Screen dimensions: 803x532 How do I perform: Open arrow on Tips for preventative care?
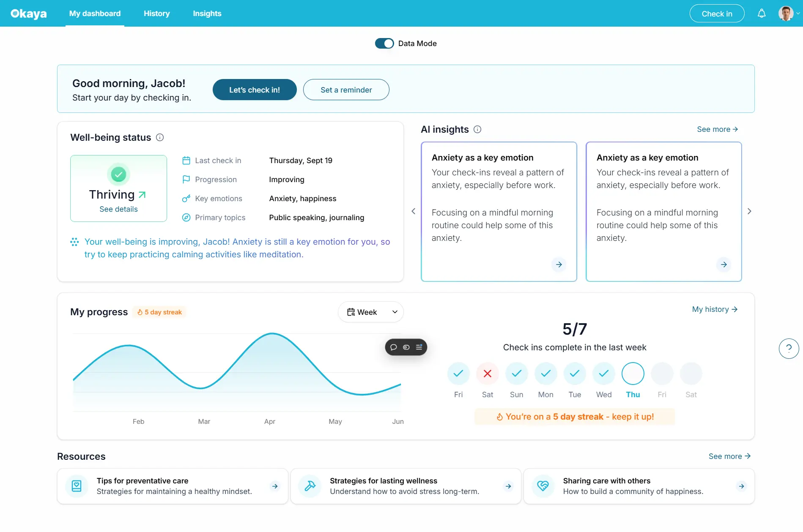click(275, 486)
